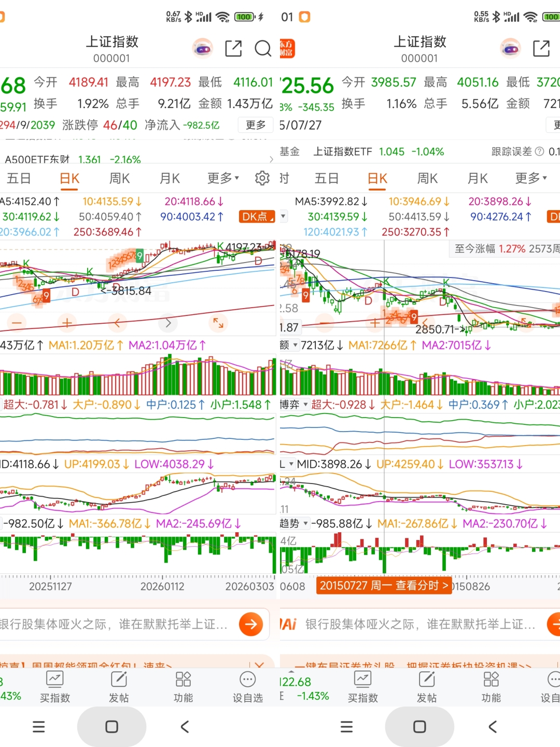This screenshot has width=560, height=747.
Task: Tap 涨跌停 46/40 text on left screen
Action: [x=100, y=125]
